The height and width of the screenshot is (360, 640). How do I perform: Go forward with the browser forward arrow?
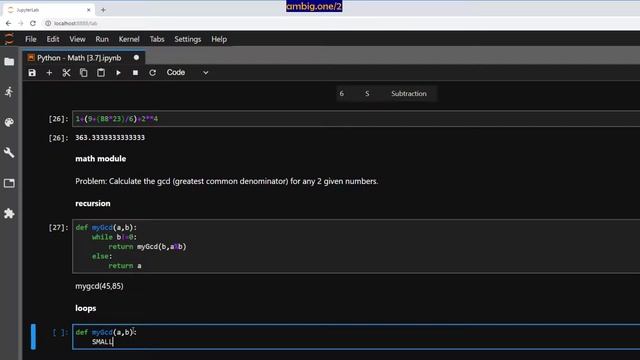[21, 23]
